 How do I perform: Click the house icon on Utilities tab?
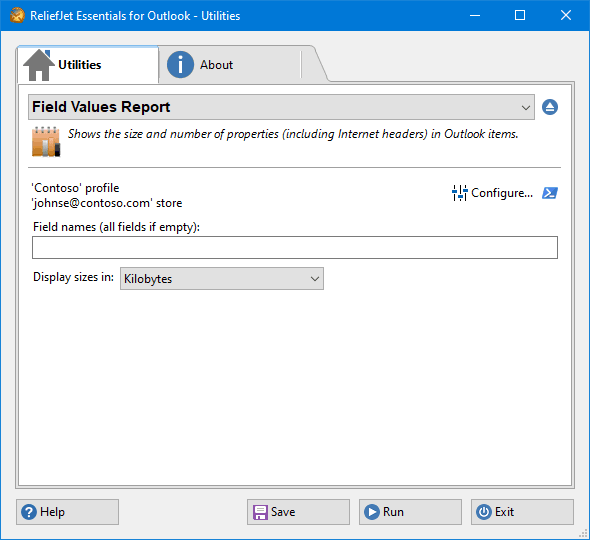(x=38, y=65)
